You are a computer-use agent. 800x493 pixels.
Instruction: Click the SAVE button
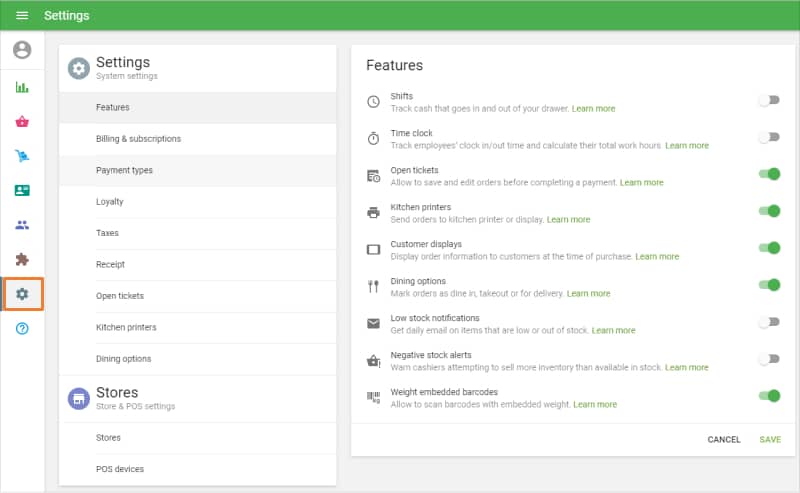click(x=770, y=439)
